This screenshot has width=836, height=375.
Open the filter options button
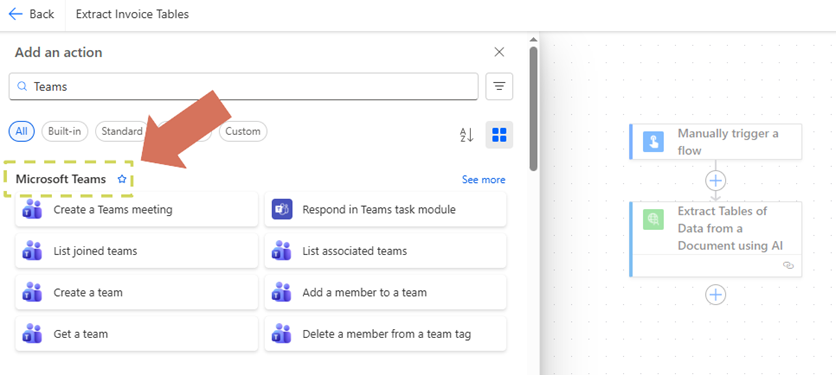click(499, 86)
